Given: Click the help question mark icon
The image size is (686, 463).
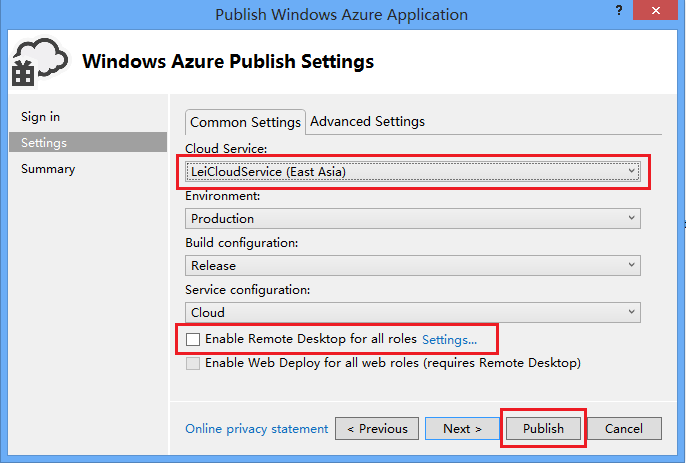Looking at the screenshot, I should click(x=619, y=11).
